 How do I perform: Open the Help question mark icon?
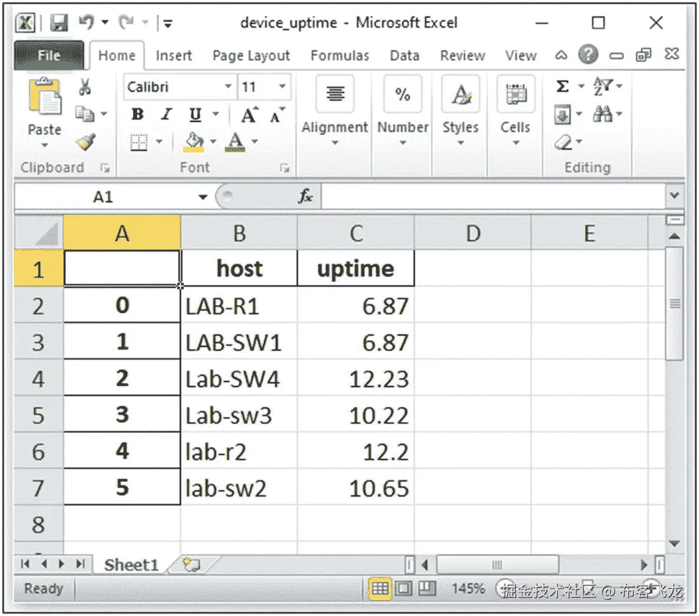(588, 55)
